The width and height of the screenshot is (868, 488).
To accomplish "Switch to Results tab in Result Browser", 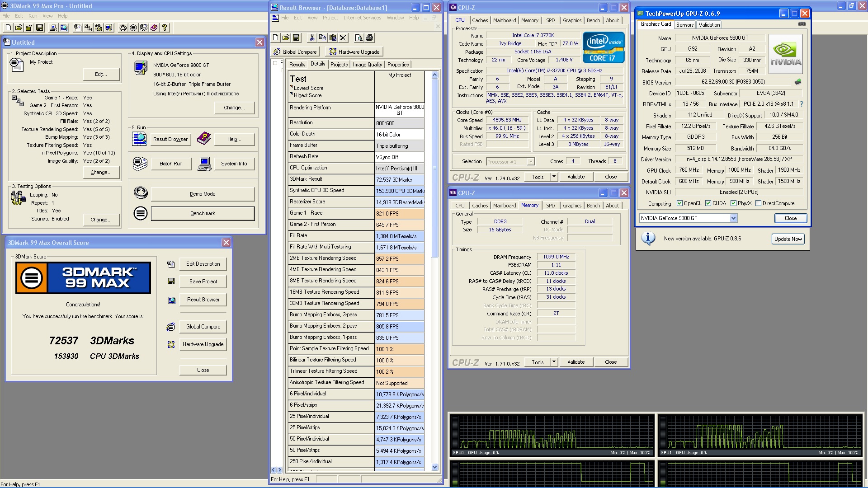I will pos(297,65).
